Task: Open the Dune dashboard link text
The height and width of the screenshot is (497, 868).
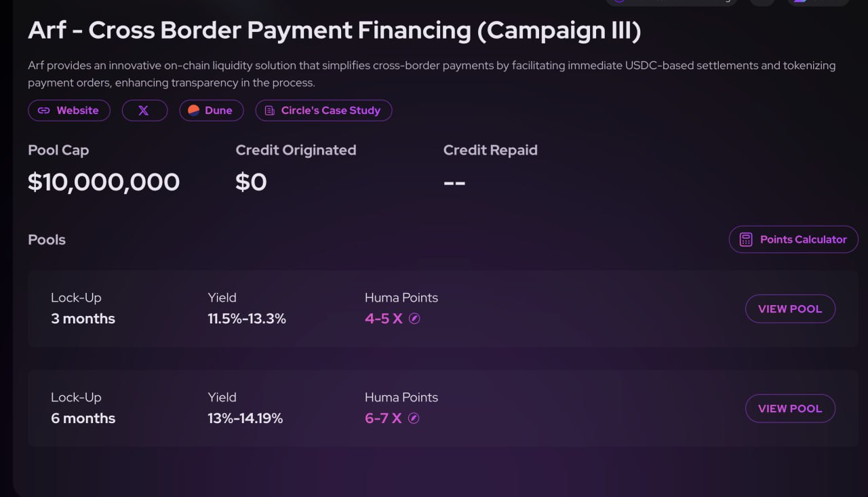Action: pyautogui.click(x=218, y=111)
